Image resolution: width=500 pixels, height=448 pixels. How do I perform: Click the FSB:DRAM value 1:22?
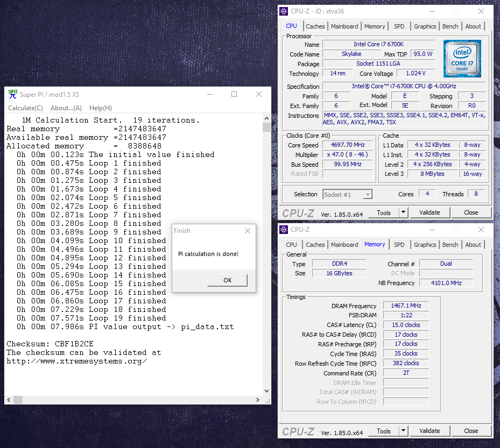[406, 316]
